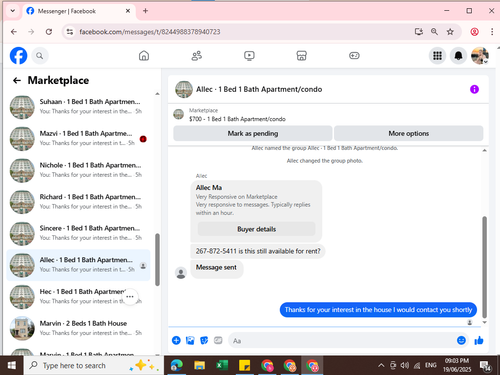Choose a sticker icon in composer
This screenshot has height=375, width=500.
coord(204,340)
